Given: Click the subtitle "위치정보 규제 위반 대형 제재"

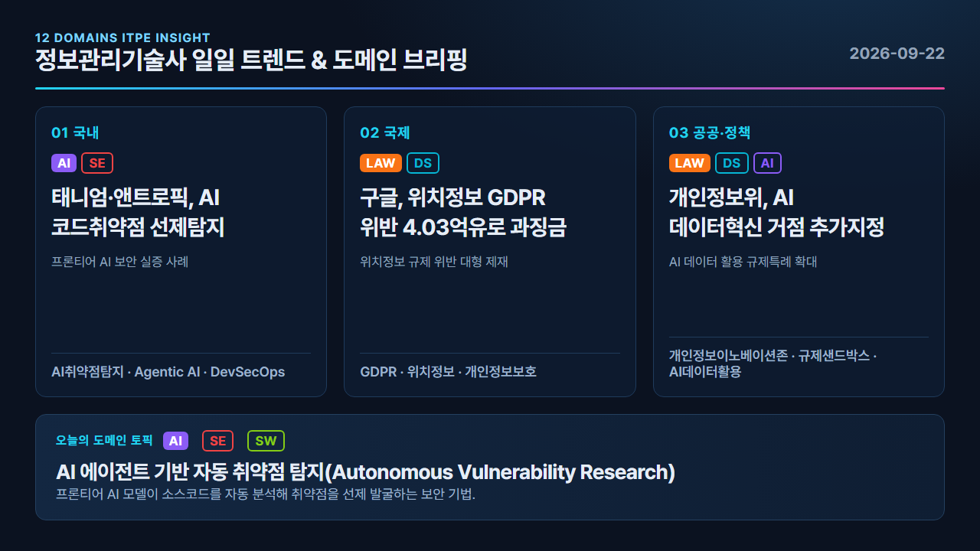Looking at the screenshot, I should (434, 262).
